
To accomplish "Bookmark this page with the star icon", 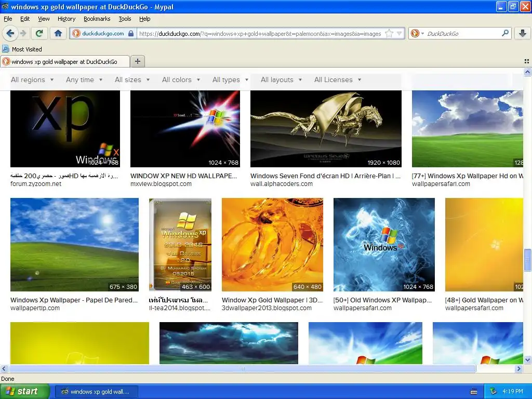I will (389, 33).
